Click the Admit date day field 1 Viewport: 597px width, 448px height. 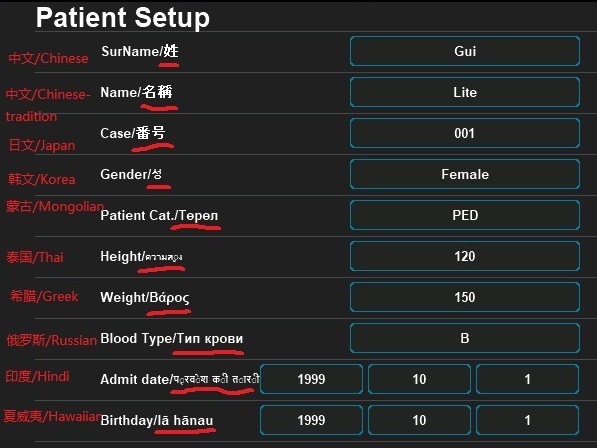coord(527,379)
